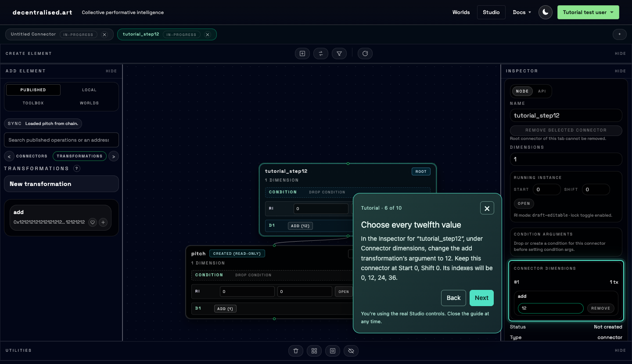632x364 pixels.
Task: Switch to the Untitled Connector tab
Action: coord(33,34)
